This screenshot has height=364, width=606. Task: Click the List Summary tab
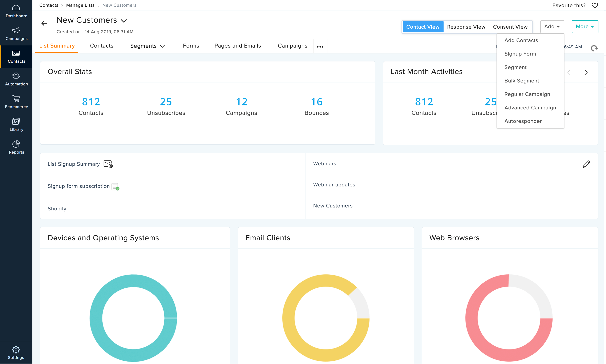[x=57, y=45]
